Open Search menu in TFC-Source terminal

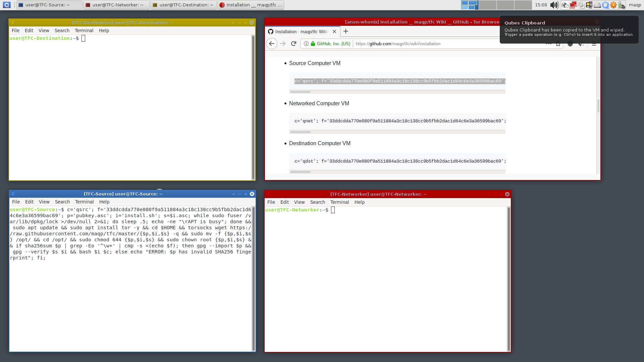[62, 202]
